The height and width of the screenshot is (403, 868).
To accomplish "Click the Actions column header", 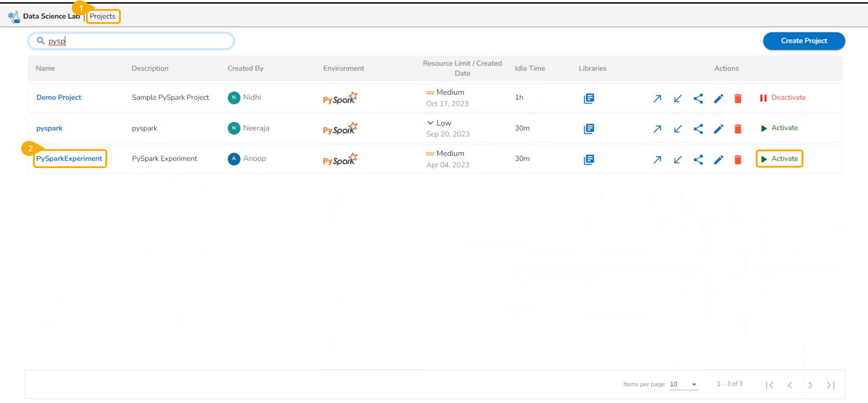I will click(x=726, y=68).
